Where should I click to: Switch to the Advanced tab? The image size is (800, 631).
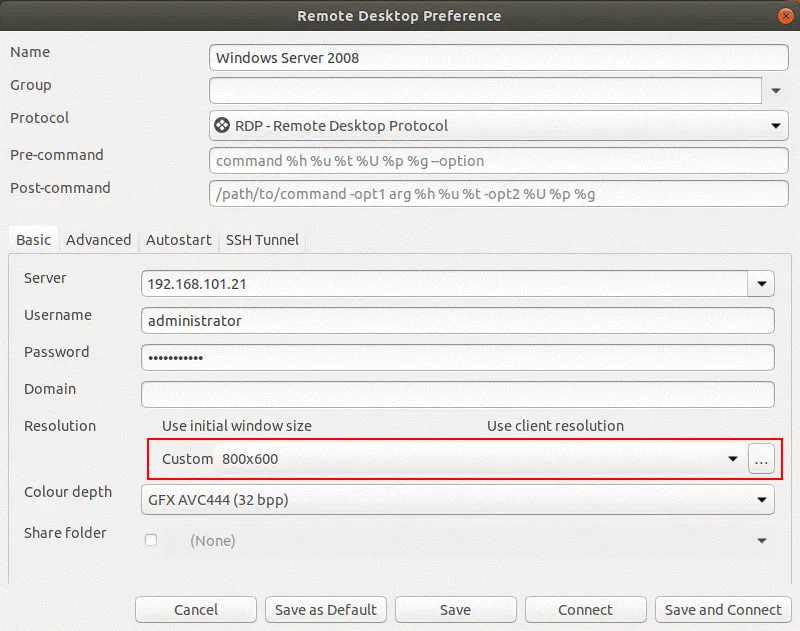[98, 240]
